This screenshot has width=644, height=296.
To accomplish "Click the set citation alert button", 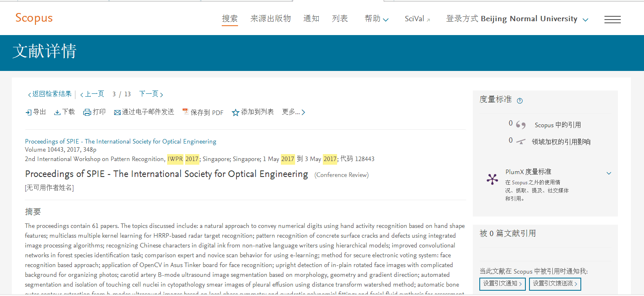I will pos(503,284).
